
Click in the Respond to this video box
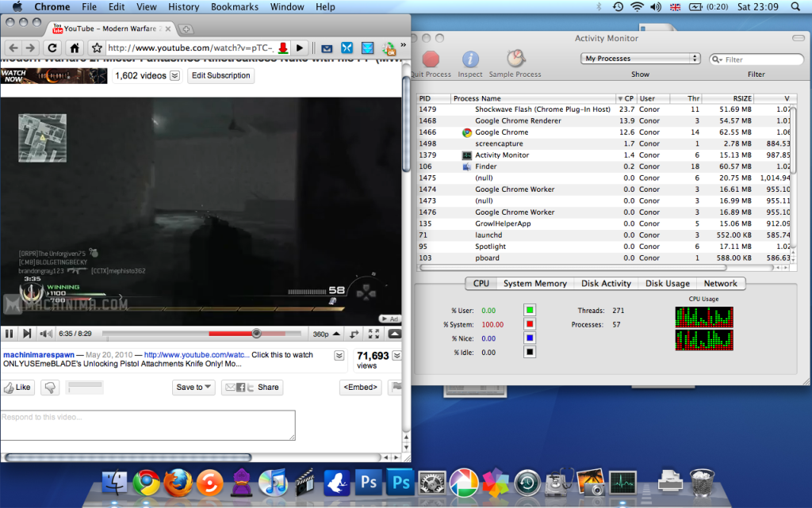point(148,426)
